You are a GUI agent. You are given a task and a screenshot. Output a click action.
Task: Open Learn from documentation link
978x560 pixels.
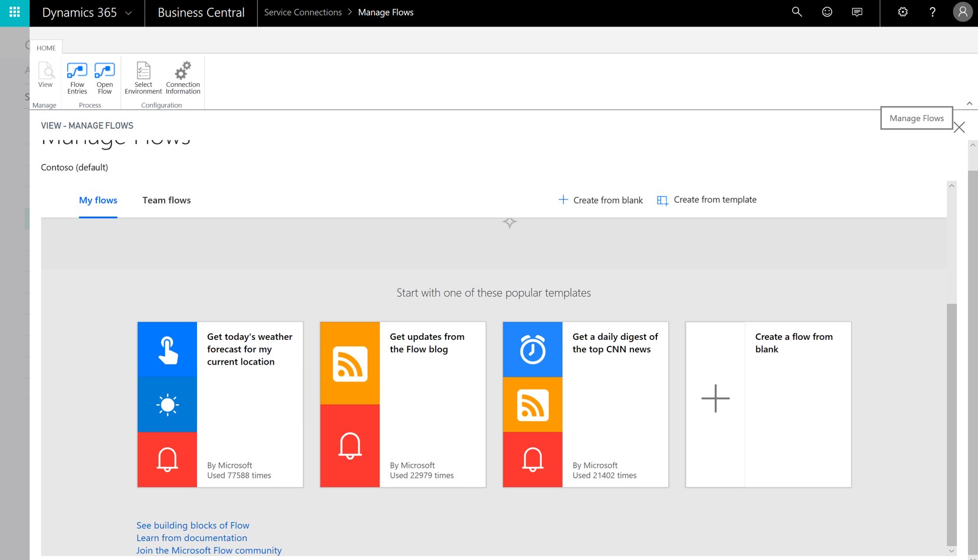coord(192,538)
